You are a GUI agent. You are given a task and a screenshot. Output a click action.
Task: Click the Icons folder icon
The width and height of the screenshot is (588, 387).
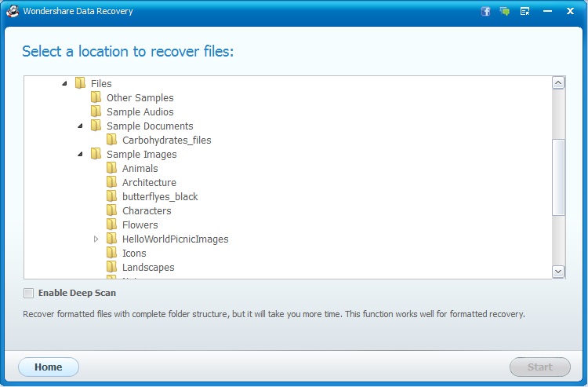click(x=112, y=253)
